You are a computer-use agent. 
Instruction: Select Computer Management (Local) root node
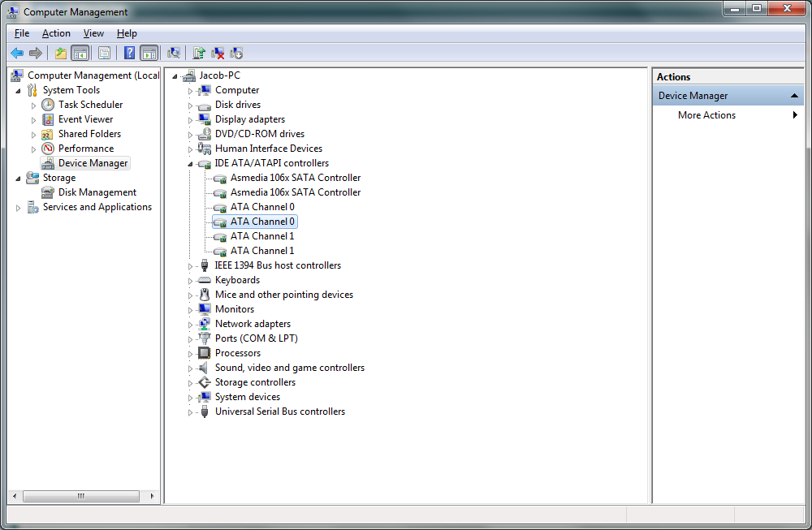coord(93,75)
